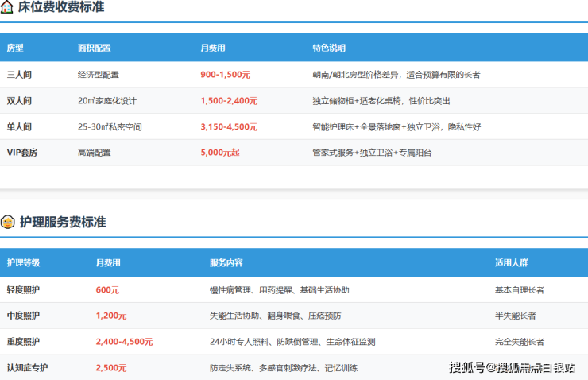
Task: Select the 服务内容 column header
Action: click(226, 263)
